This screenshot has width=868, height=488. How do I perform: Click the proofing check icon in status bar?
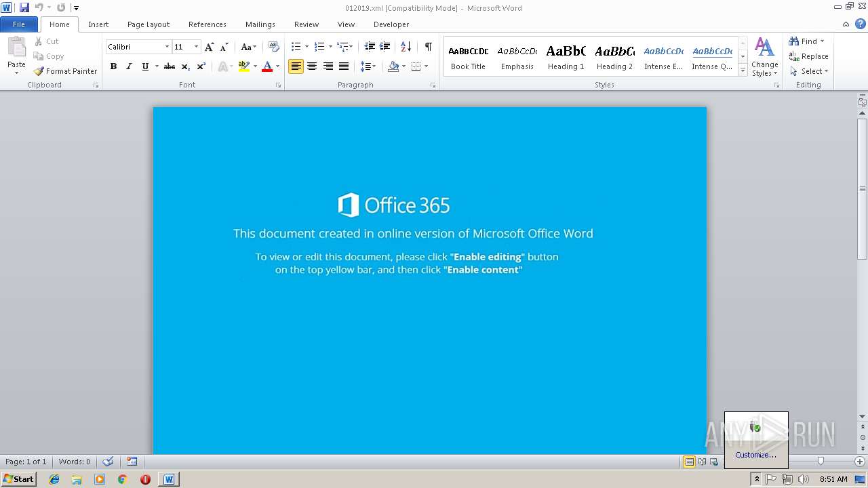[x=108, y=462]
